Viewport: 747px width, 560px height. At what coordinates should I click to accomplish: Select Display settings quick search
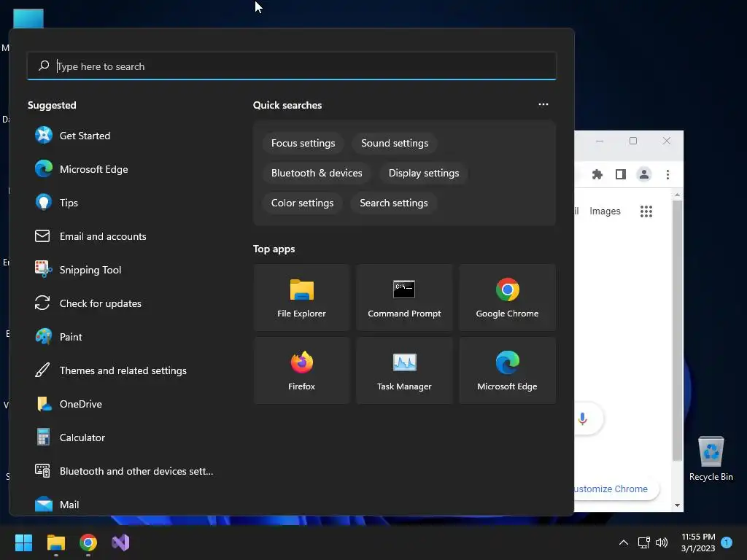pyautogui.click(x=424, y=174)
